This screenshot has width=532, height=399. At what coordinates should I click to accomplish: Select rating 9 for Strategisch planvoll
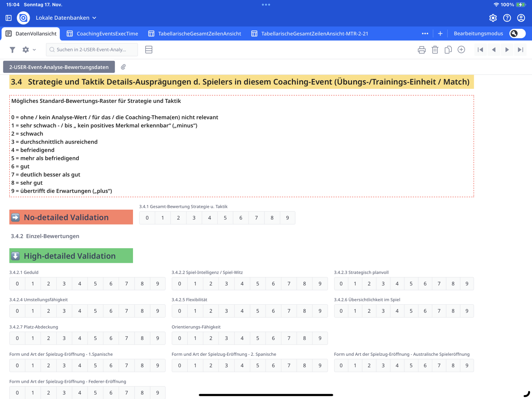click(467, 284)
